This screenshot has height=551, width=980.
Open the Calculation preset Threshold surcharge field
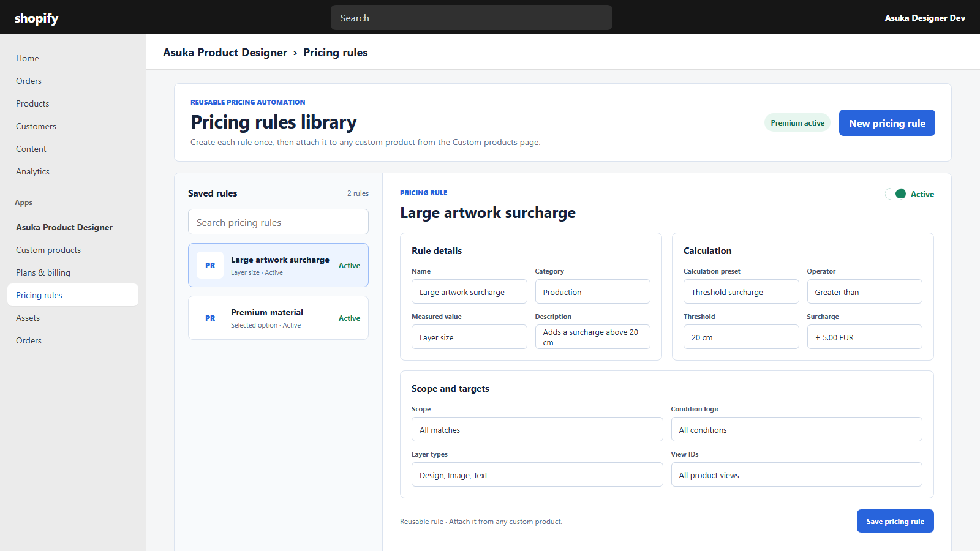click(x=741, y=292)
